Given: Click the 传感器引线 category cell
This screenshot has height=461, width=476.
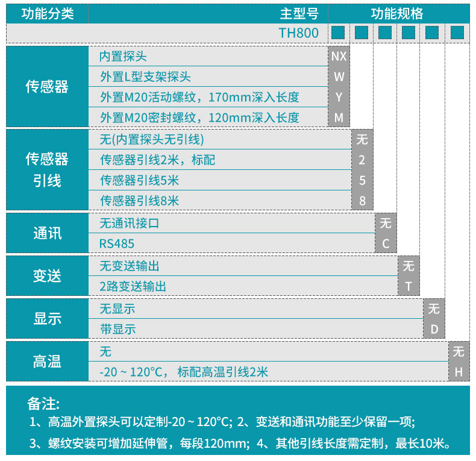Looking at the screenshot, I should point(47,169).
